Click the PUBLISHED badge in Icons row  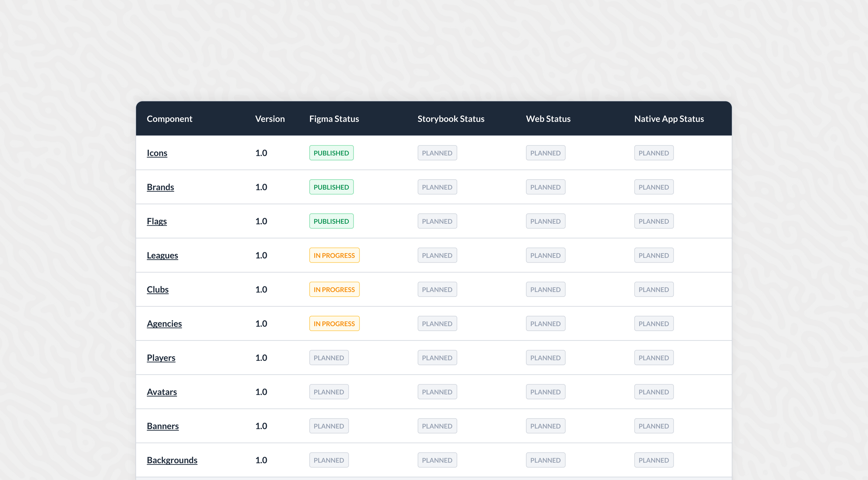pyautogui.click(x=332, y=153)
